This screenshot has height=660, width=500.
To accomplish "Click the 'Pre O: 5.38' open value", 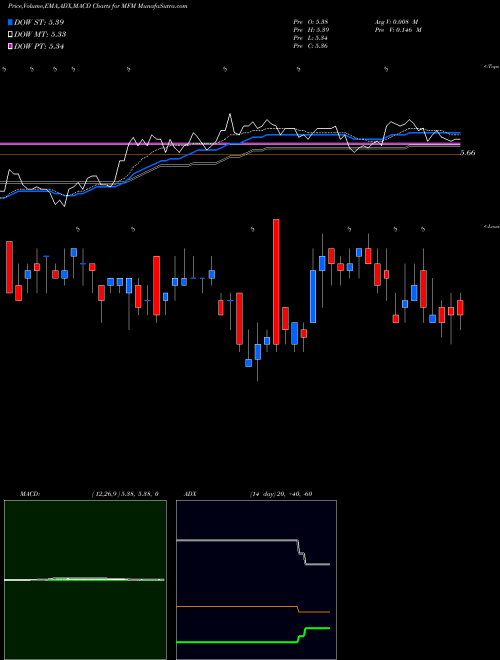I will click(311, 22).
